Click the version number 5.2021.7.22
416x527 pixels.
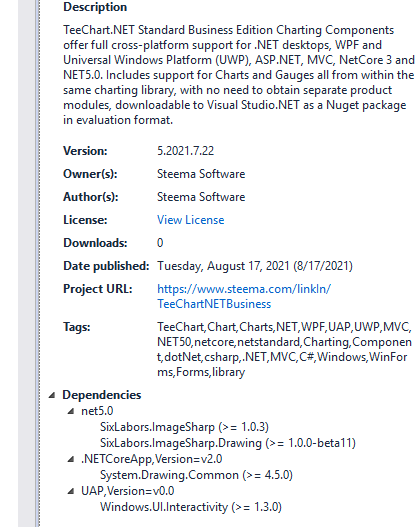[x=185, y=151]
